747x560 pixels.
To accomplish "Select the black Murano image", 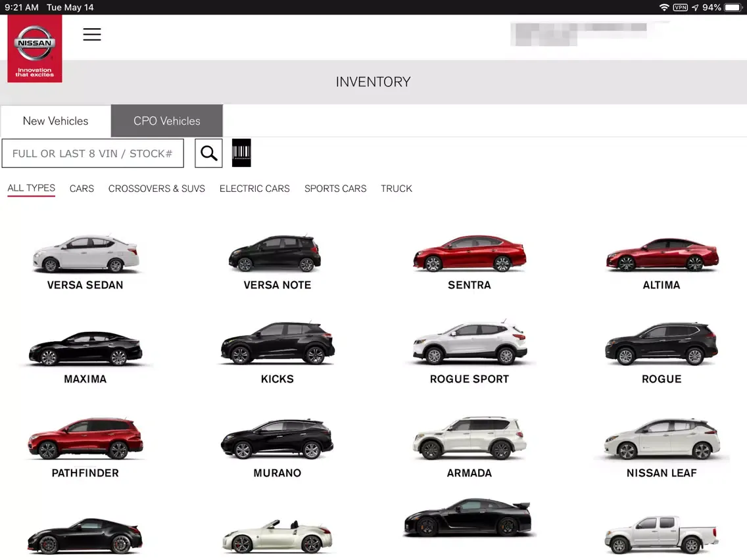I will (x=277, y=439).
